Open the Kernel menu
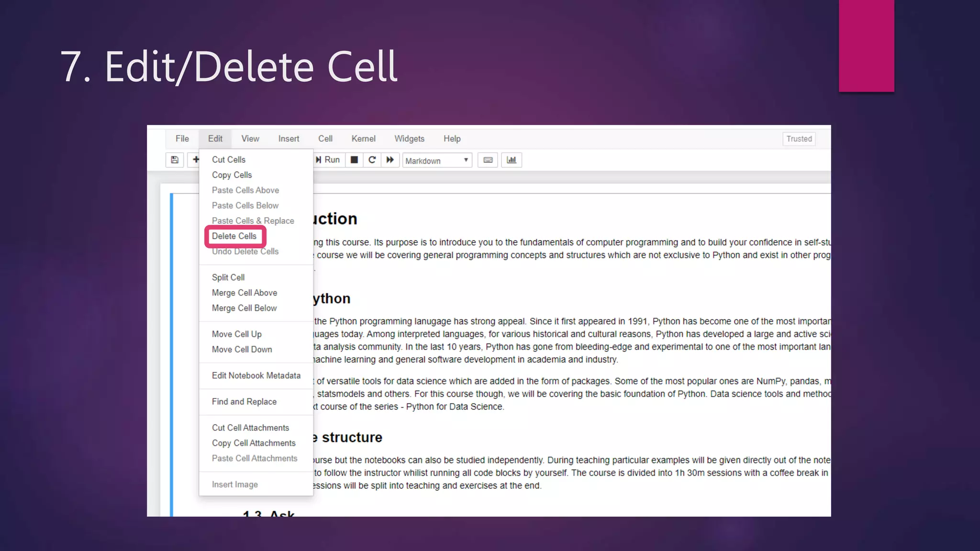Screen dimensions: 980x551 coord(364,139)
